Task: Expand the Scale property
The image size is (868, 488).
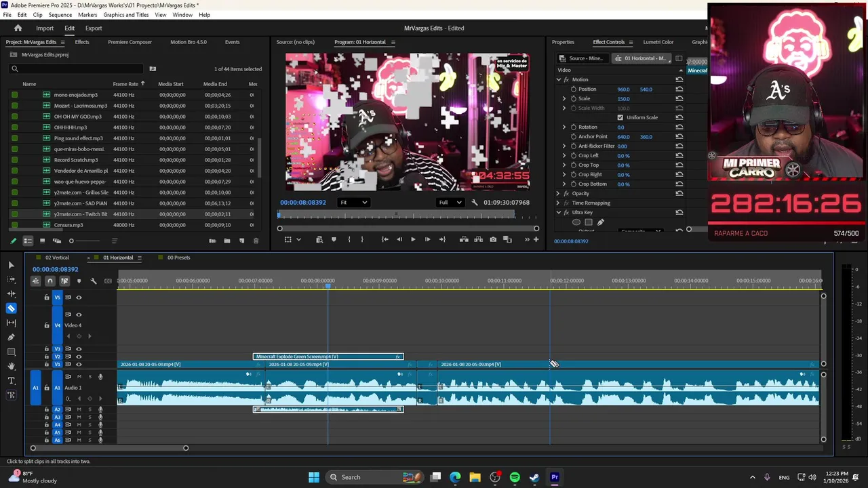Action: 564,99
